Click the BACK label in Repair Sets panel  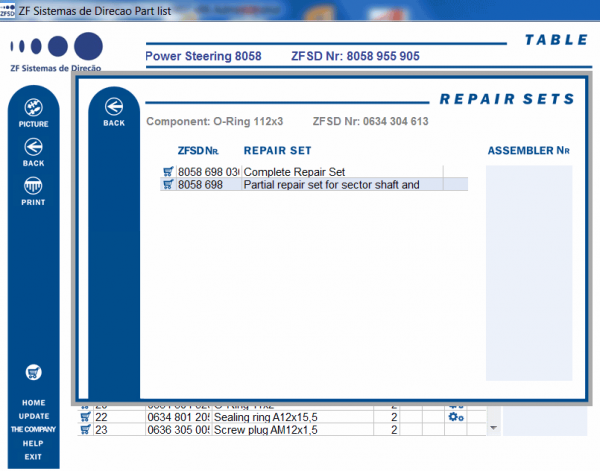(114, 123)
